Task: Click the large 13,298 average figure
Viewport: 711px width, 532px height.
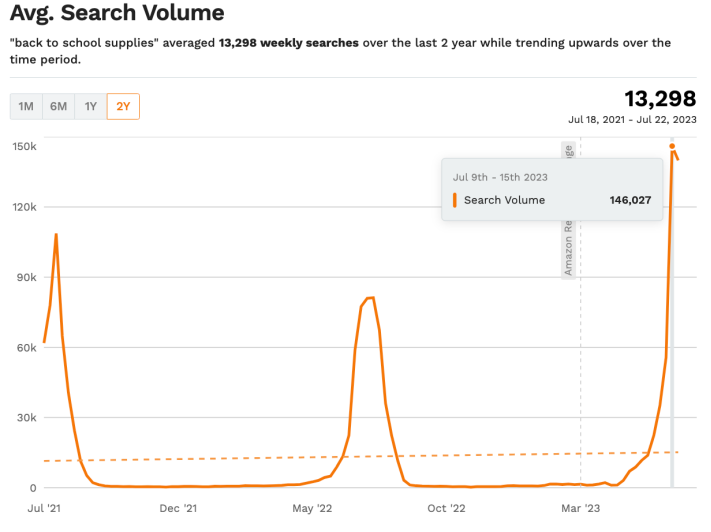Action: point(660,98)
